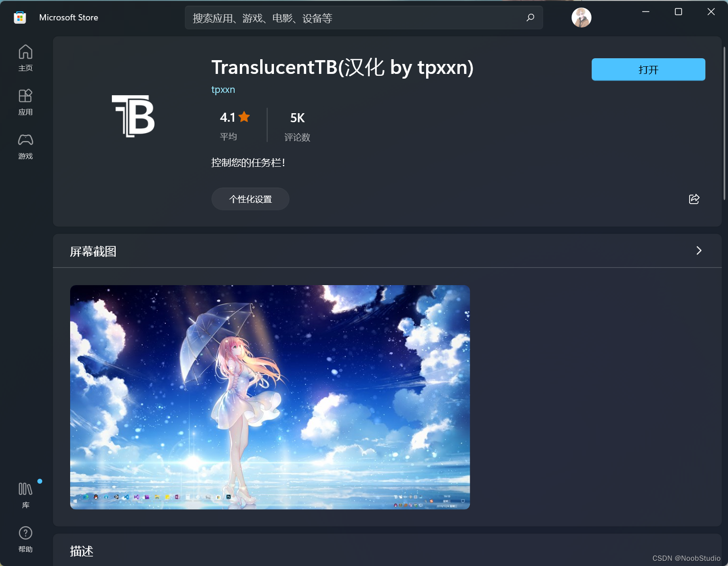Open the anime wallpaper screenshot thumbnail
The height and width of the screenshot is (566, 728).
270,397
